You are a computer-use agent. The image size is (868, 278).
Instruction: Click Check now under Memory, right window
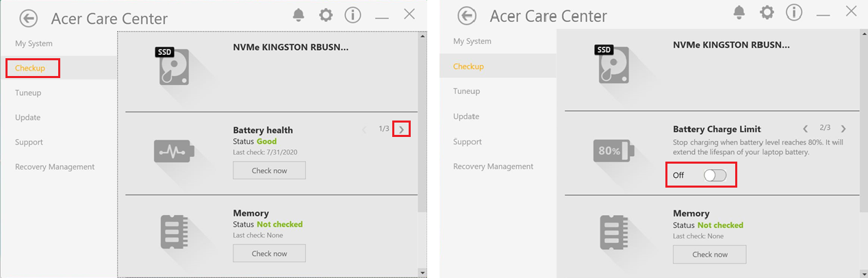tap(709, 255)
